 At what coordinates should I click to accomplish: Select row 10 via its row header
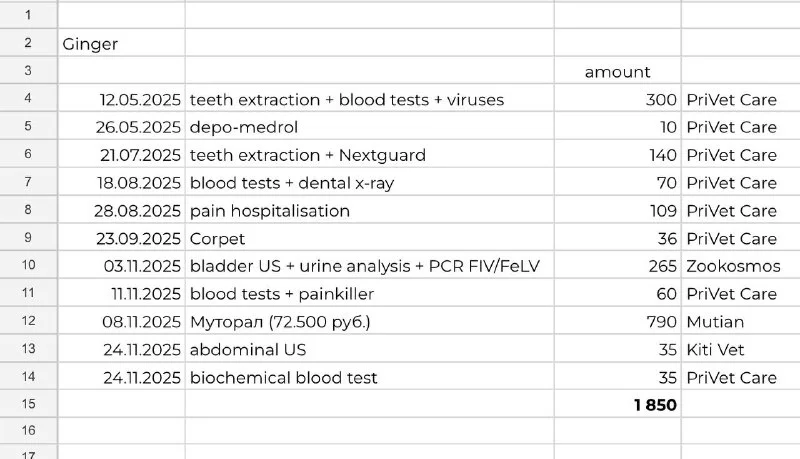pos(28,266)
